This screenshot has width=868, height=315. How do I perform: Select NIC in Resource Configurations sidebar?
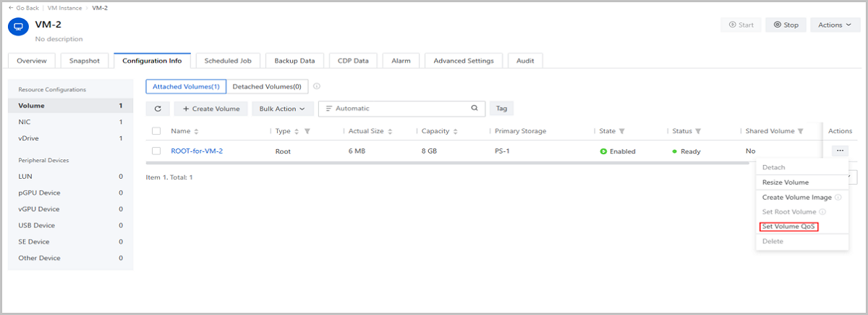[25, 122]
